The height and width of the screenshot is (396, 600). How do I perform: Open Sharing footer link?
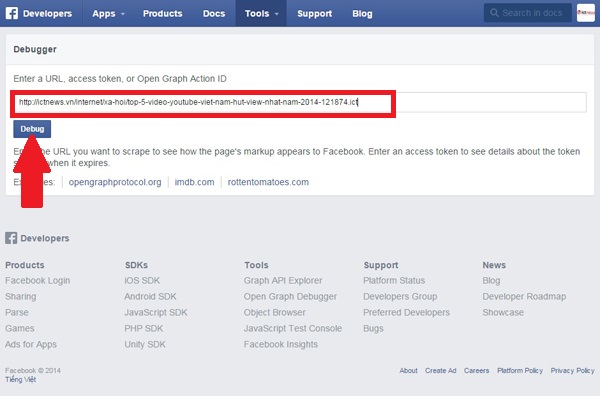click(x=21, y=297)
